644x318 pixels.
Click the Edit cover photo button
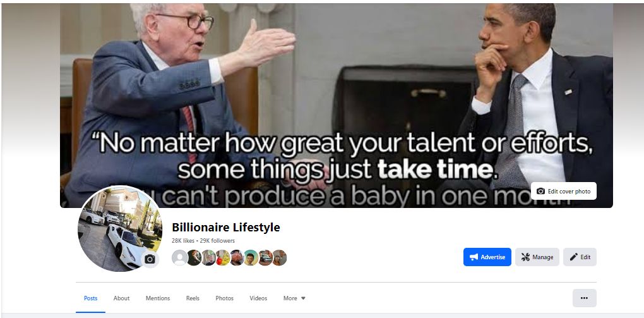[x=563, y=192]
